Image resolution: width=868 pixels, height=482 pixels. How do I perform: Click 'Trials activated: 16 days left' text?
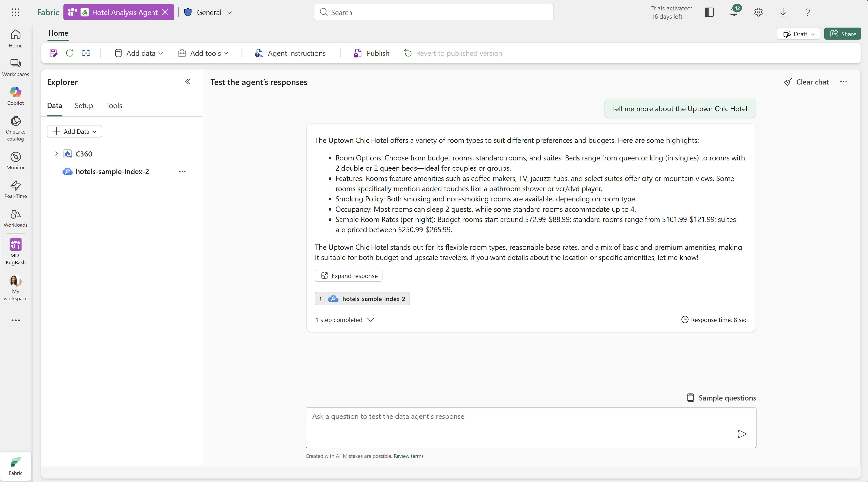[671, 12]
